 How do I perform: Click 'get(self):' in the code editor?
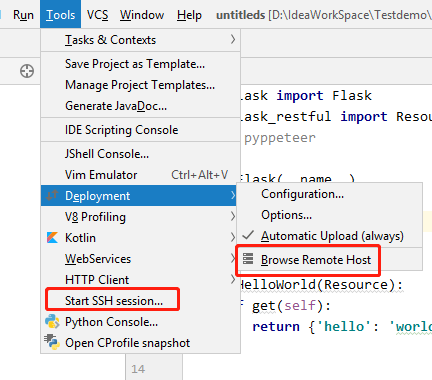tap(291, 305)
